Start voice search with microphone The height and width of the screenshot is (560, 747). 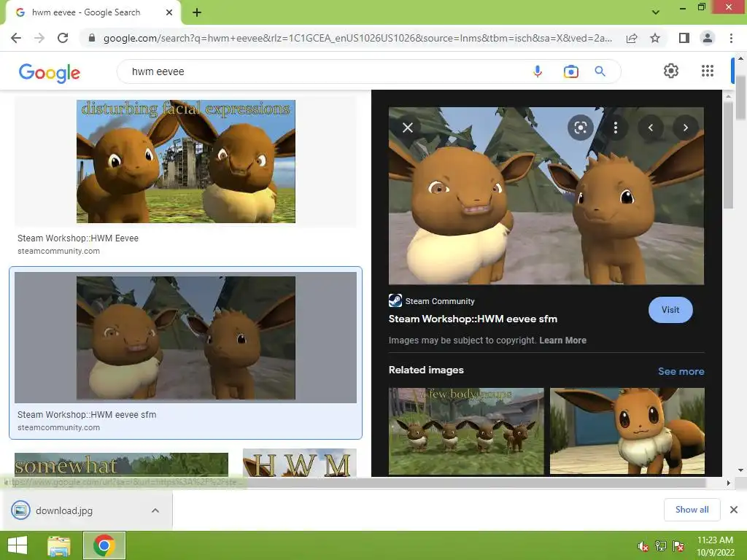coord(538,71)
